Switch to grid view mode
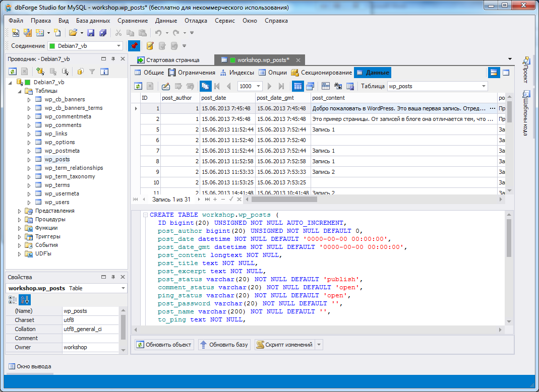 click(297, 86)
